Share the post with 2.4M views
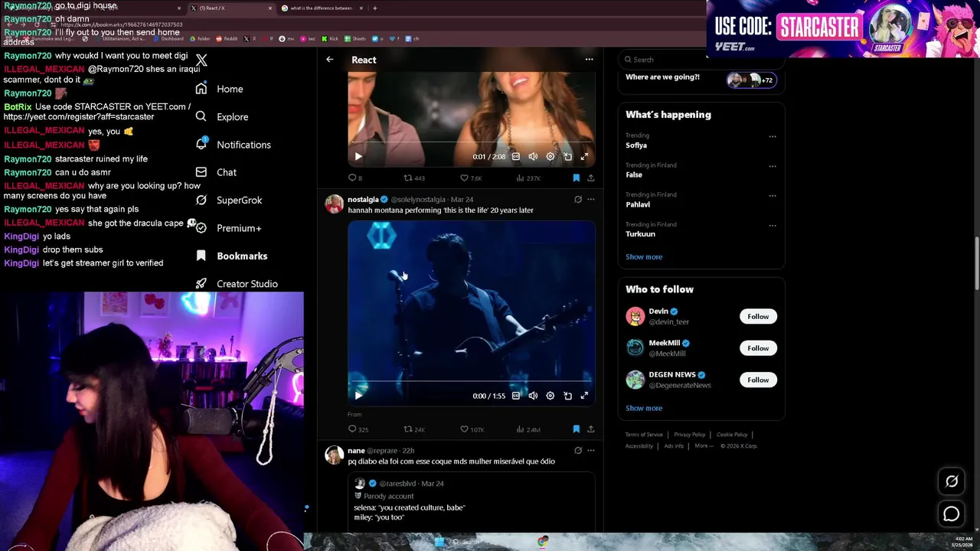This screenshot has height=551, width=980. (590, 429)
